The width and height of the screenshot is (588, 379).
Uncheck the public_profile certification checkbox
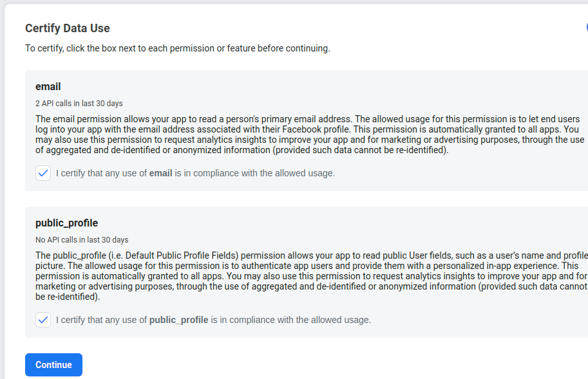click(43, 320)
